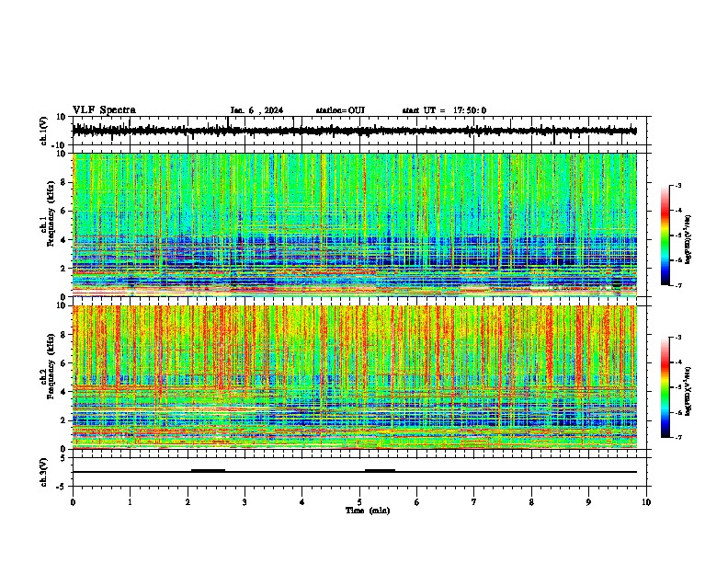
Task: Click the ch.2 Frequency (kHz) axis label
Action: 48,365
